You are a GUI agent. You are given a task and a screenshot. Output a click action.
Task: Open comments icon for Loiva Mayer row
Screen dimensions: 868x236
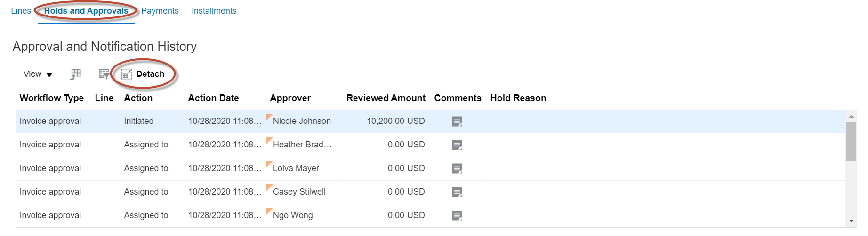[x=457, y=169]
